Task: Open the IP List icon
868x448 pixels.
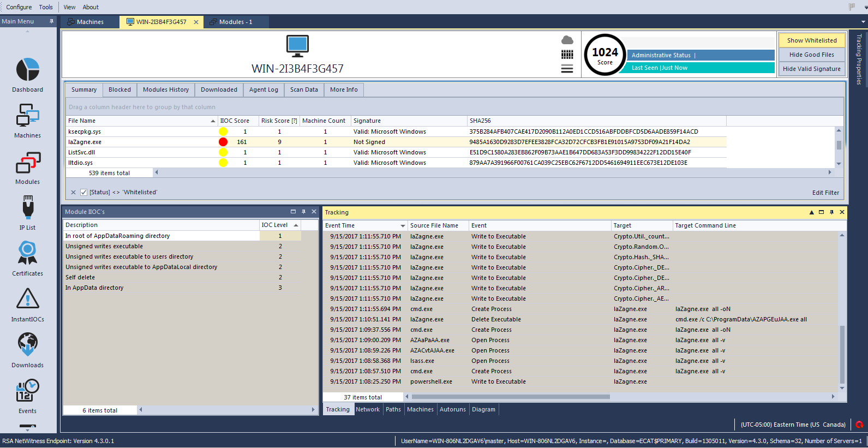Action: [27, 208]
